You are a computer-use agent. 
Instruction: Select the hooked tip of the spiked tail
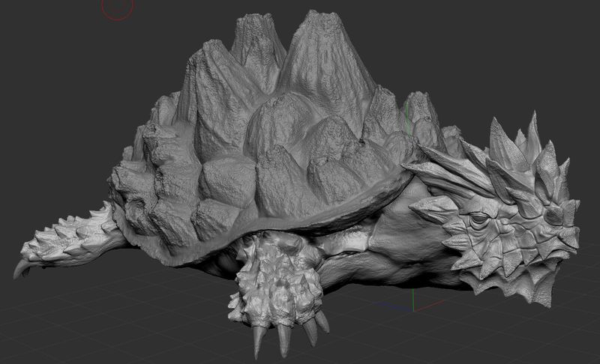click(x=20, y=267)
